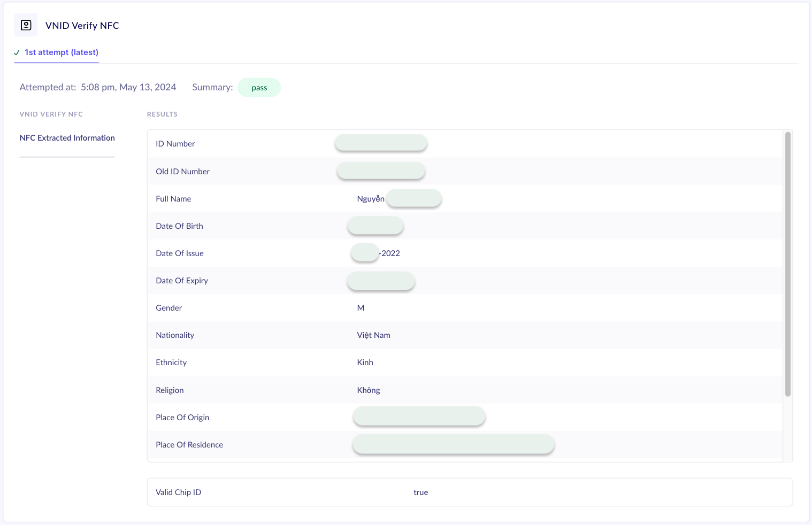Screen dimensions: 812x525
Task: Click the VNID ID card icon
Action: pos(26,25)
